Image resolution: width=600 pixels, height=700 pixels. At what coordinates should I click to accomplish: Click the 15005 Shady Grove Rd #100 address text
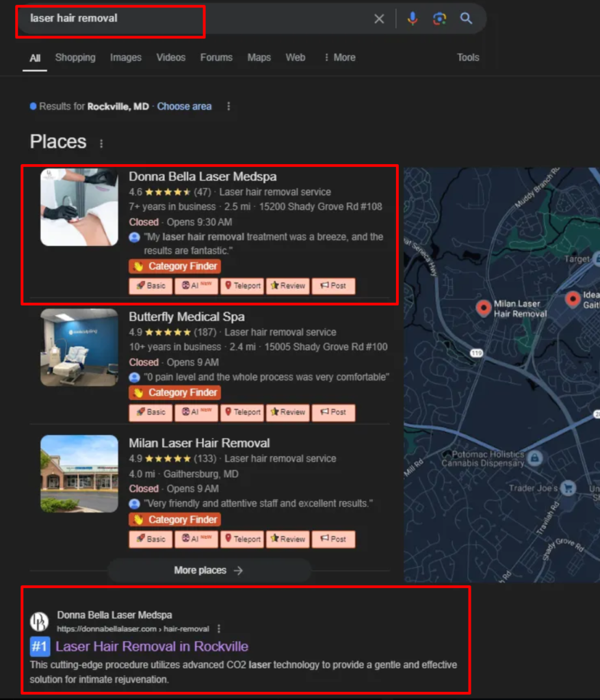(326, 347)
